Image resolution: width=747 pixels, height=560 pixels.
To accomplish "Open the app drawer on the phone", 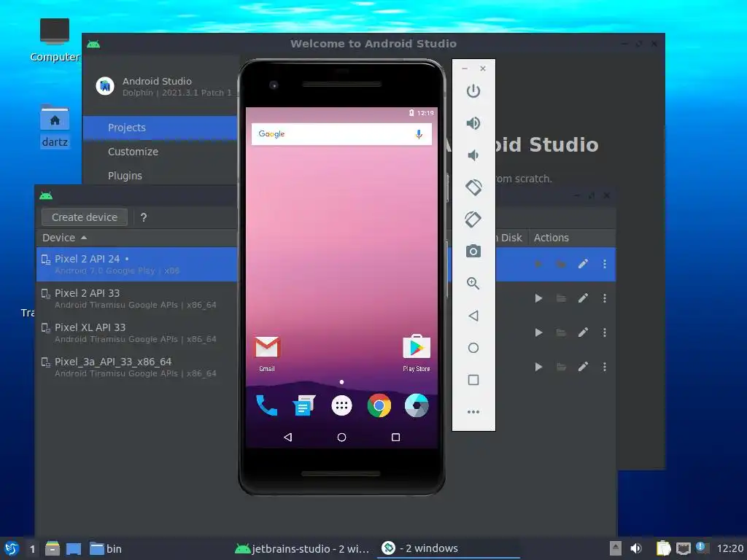I will tap(341, 405).
